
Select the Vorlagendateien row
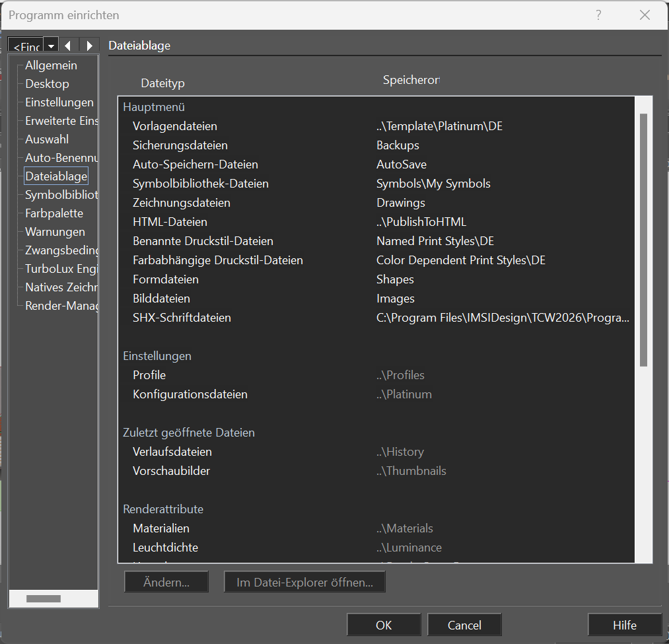(x=376, y=126)
